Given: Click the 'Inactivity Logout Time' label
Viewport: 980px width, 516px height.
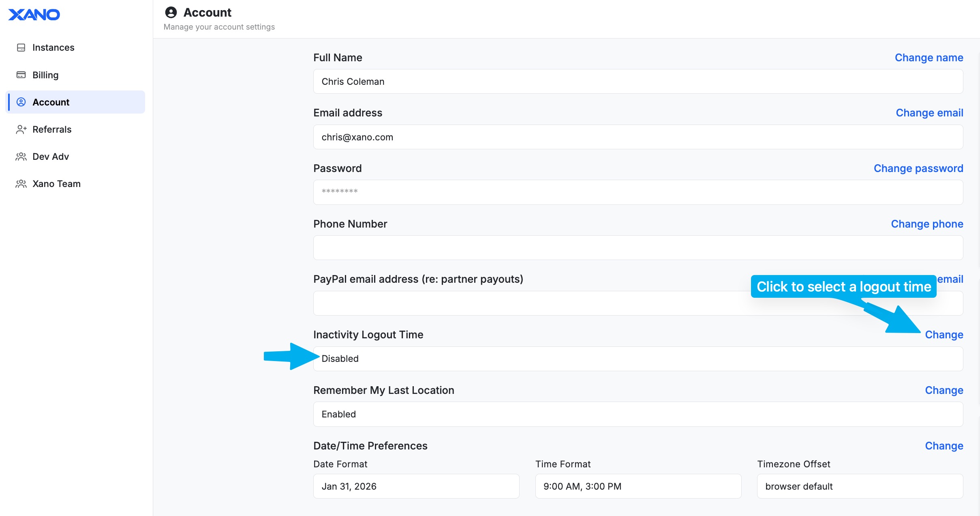Looking at the screenshot, I should (x=368, y=335).
